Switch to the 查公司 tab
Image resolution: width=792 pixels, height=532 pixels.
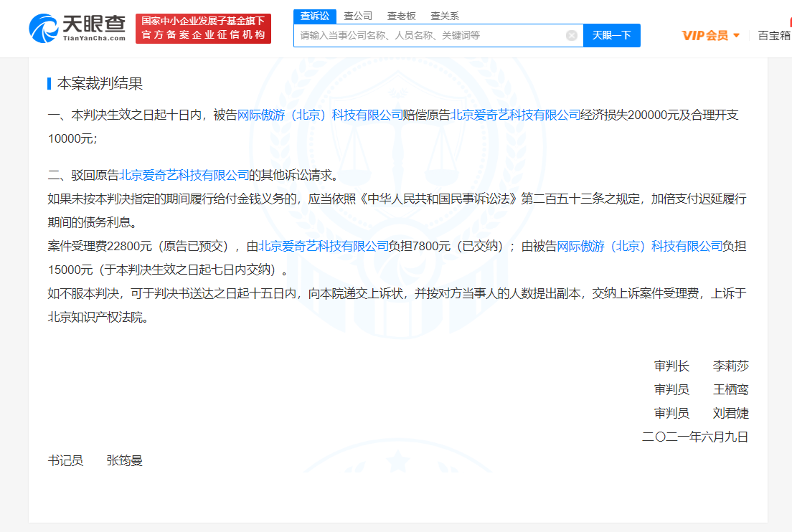click(x=357, y=16)
